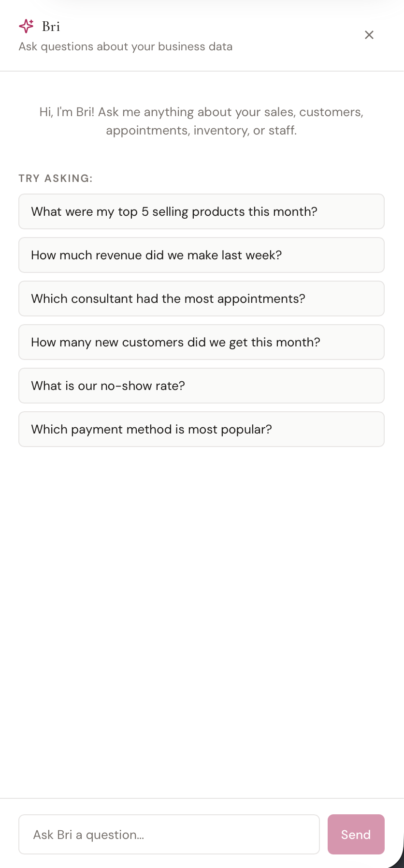Select the last week revenue question
Viewport: 404px width, 868px height.
(x=201, y=255)
